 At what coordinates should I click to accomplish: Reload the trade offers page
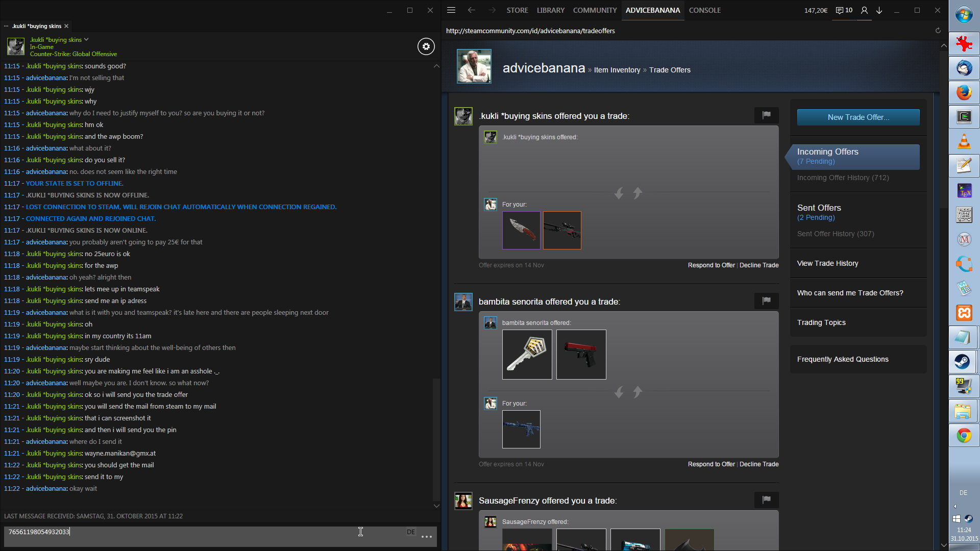(938, 31)
